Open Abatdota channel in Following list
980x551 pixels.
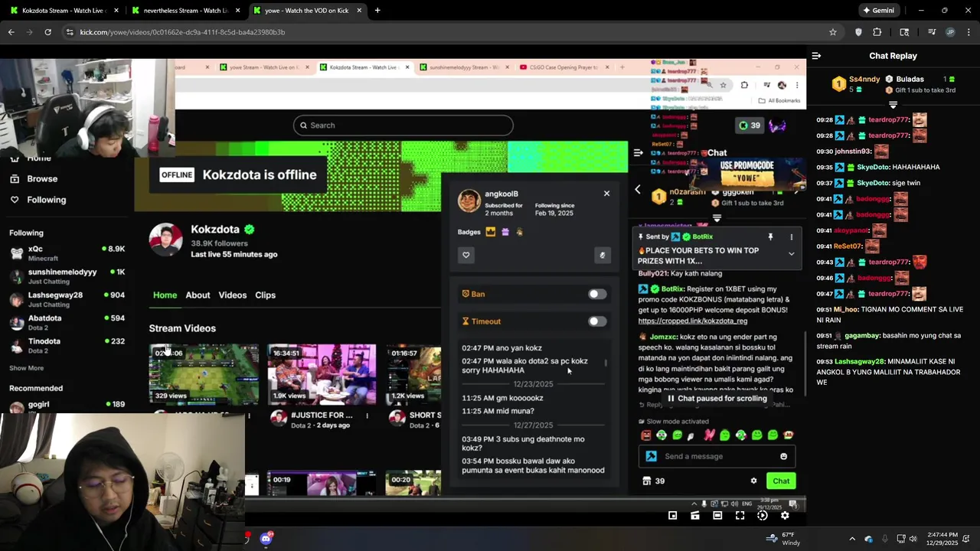(67, 322)
